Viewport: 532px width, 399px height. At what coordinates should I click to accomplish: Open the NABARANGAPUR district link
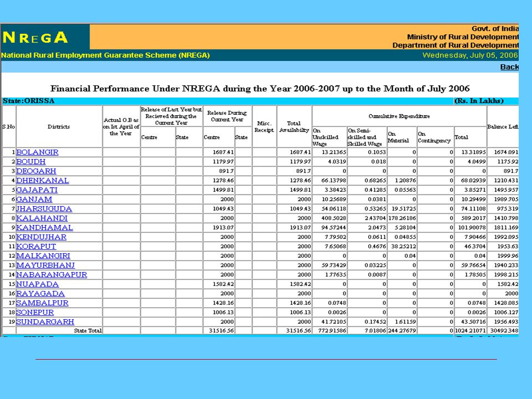[x=52, y=274]
